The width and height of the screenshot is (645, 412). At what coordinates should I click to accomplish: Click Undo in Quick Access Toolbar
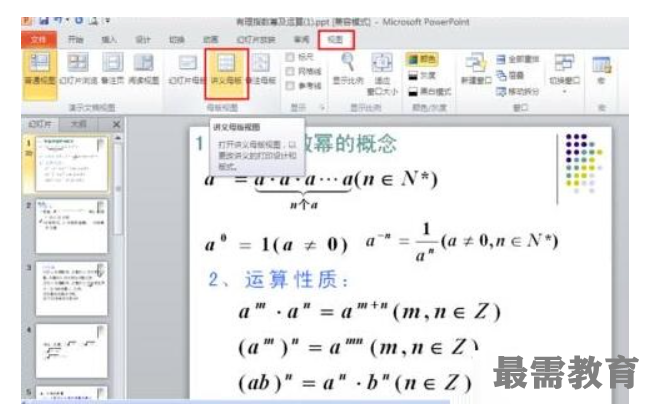point(59,20)
